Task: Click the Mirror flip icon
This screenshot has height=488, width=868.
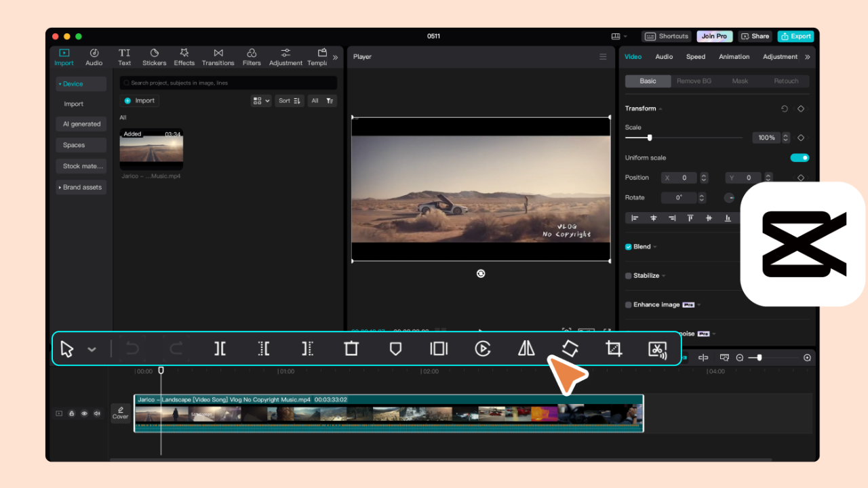Action: pyautogui.click(x=526, y=348)
